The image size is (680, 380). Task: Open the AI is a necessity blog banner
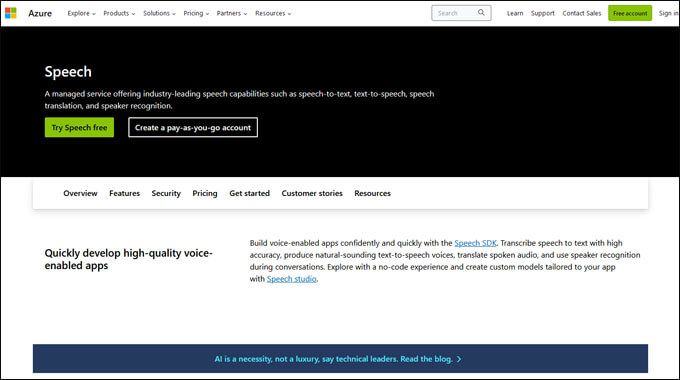[x=340, y=359]
